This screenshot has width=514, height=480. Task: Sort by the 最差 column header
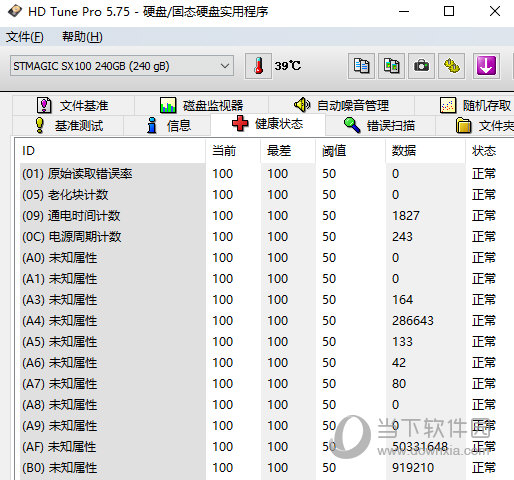click(288, 151)
